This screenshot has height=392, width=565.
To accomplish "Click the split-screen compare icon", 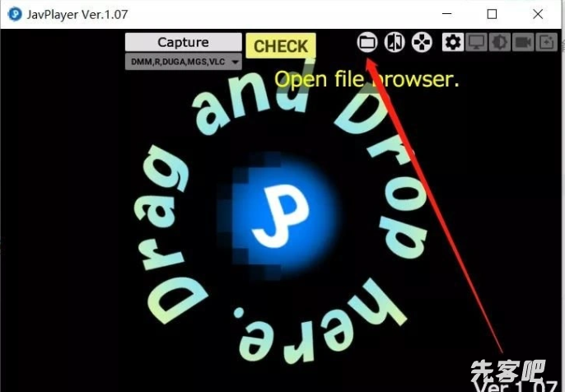I will (x=395, y=42).
